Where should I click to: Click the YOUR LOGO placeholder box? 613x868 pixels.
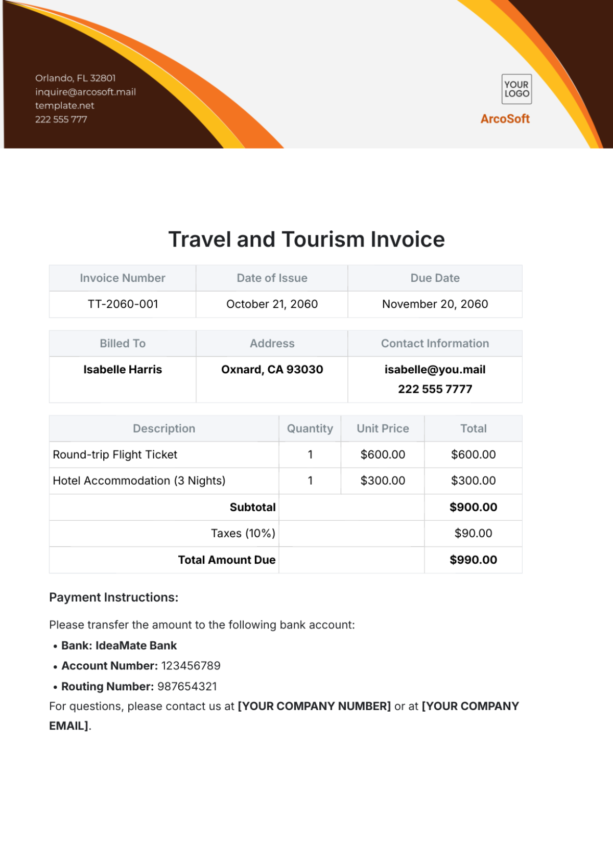516,89
